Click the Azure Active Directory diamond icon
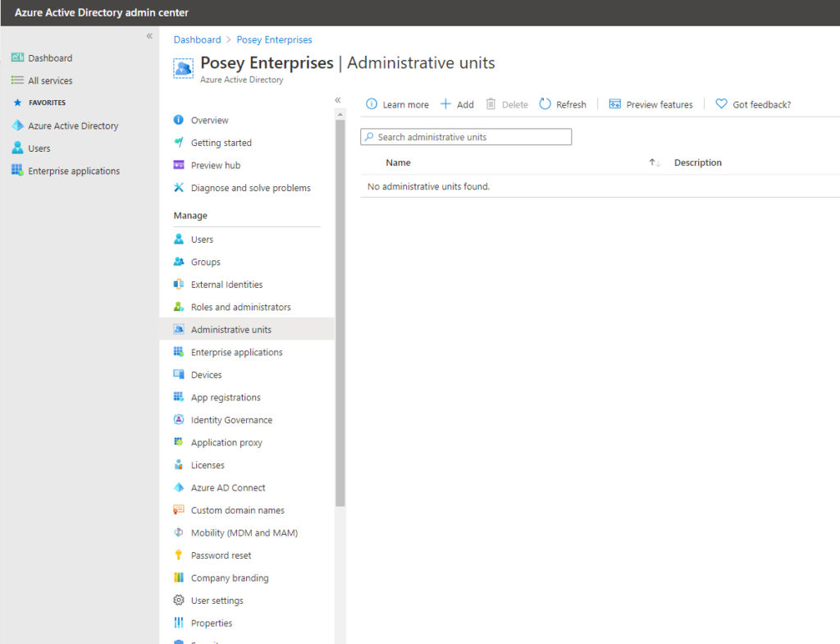840x644 pixels. tap(17, 126)
